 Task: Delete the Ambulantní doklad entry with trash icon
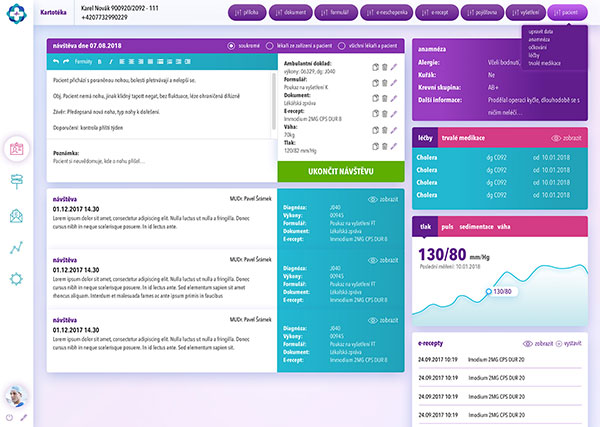tap(383, 67)
